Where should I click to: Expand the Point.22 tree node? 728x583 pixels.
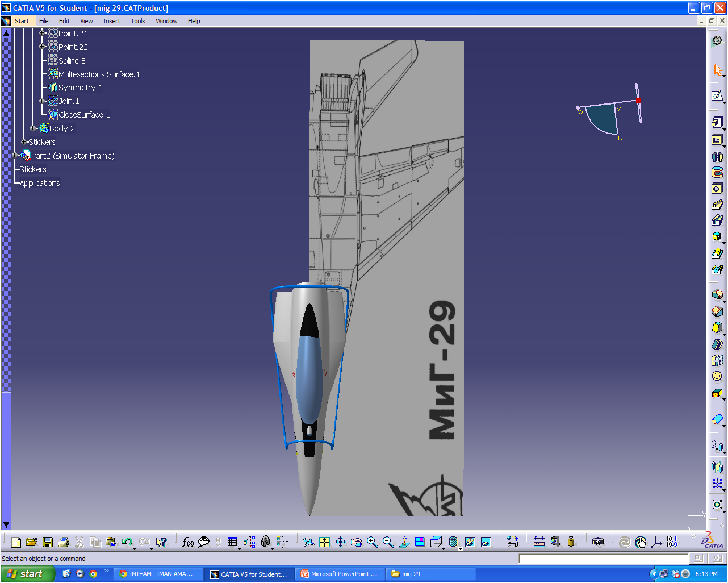click(x=43, y=47)
